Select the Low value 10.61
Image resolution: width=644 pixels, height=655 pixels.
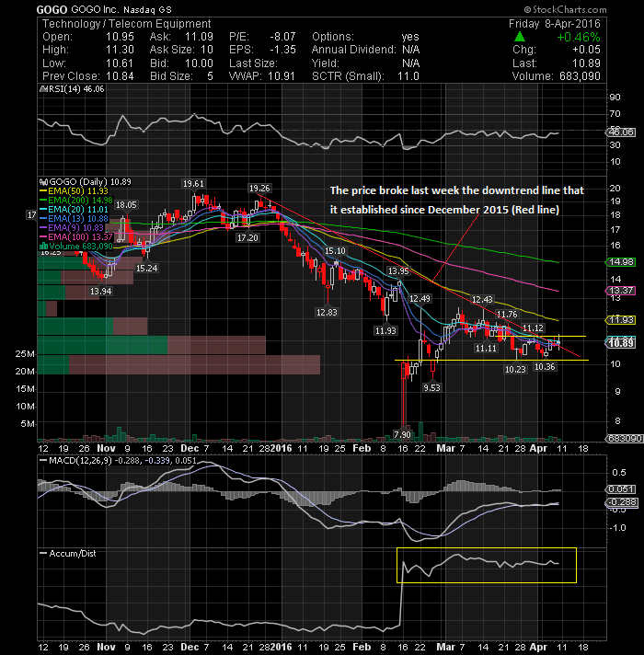tap(120, 63)
